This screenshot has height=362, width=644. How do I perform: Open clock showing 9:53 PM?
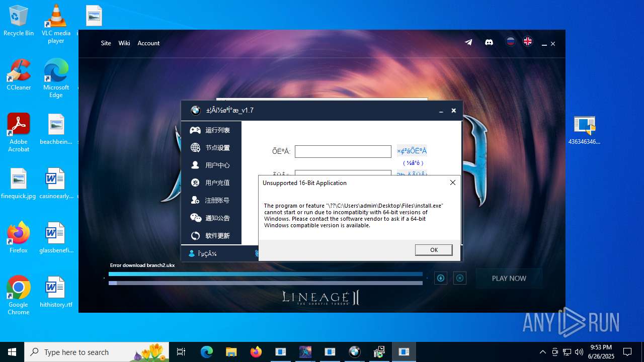[x=602, y=352]
